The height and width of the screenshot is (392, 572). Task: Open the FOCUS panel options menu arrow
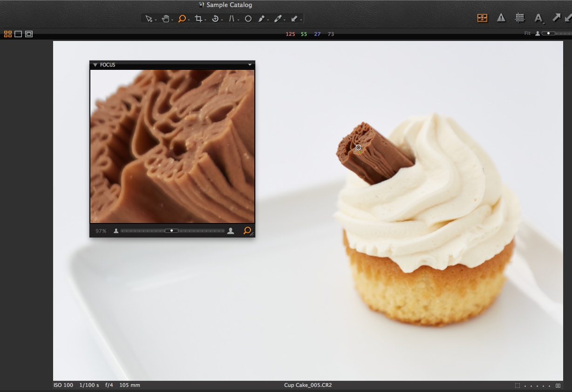pyautogui.click(x=250, y=65)
